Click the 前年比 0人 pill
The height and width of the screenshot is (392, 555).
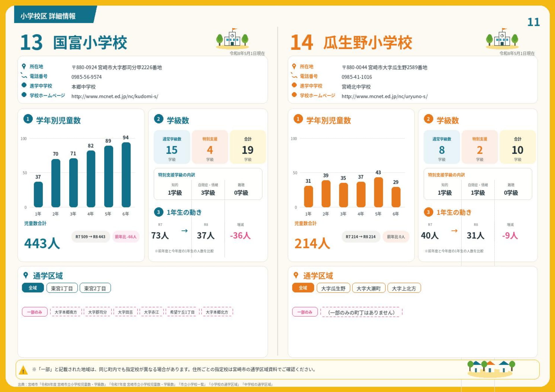(x=396, y=236)
